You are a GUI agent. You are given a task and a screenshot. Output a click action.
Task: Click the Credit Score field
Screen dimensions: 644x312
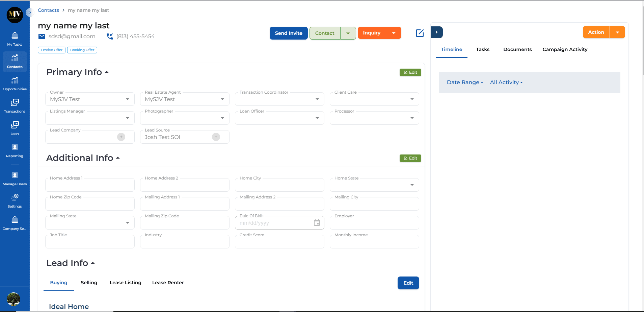tap(279, 242)
